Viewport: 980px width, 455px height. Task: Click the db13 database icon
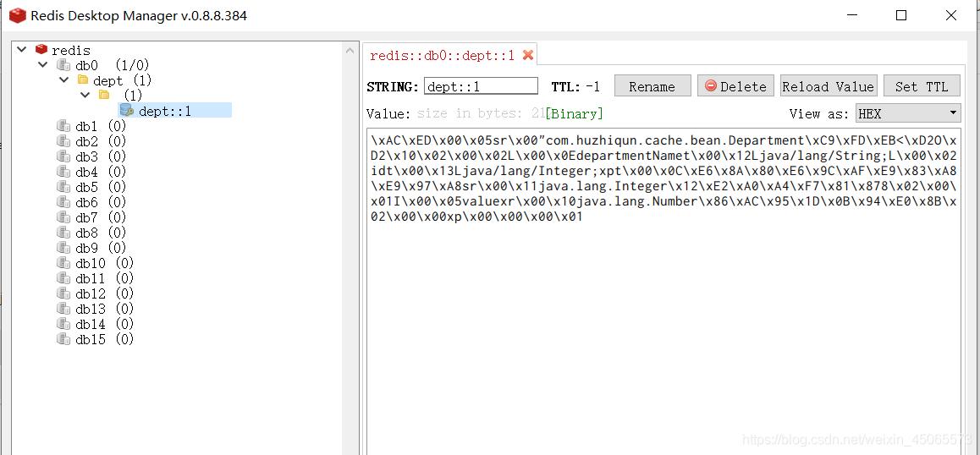(63, 309)
